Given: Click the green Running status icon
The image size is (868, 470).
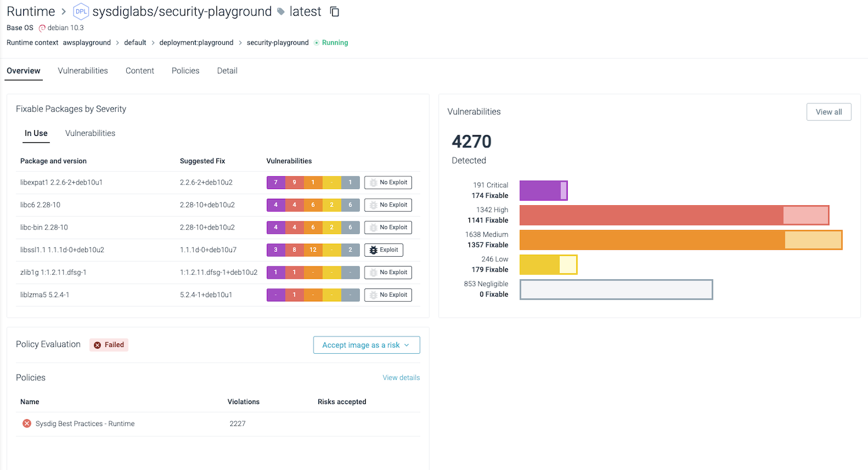Looking at the screenshot, I should point(317,43).
